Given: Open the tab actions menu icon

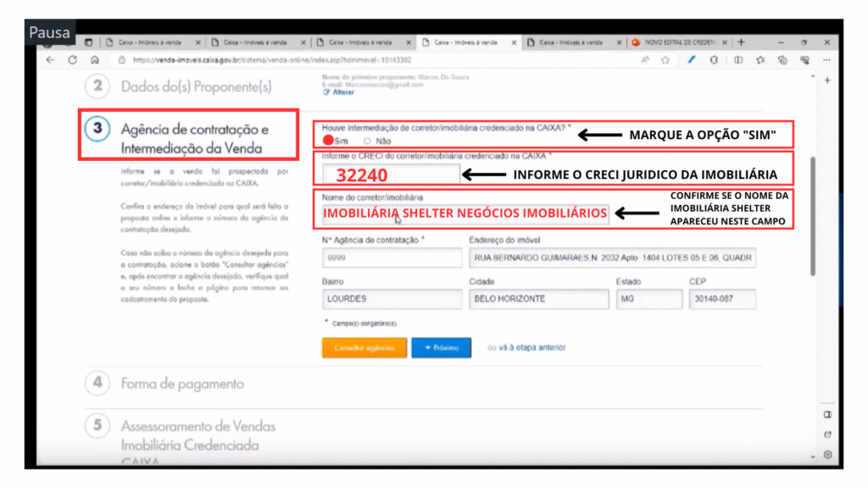Looking at the screenshot, I should point(88,42).
